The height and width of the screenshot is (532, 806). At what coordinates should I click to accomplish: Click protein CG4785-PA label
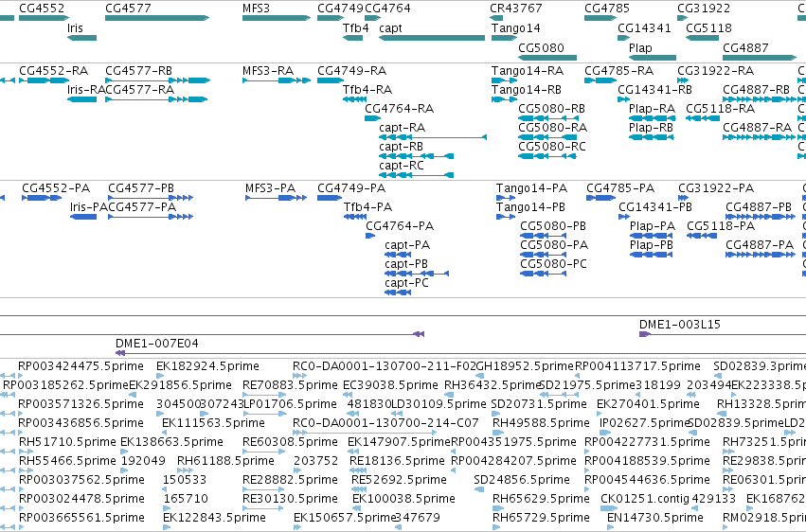(x=620, y=188)
